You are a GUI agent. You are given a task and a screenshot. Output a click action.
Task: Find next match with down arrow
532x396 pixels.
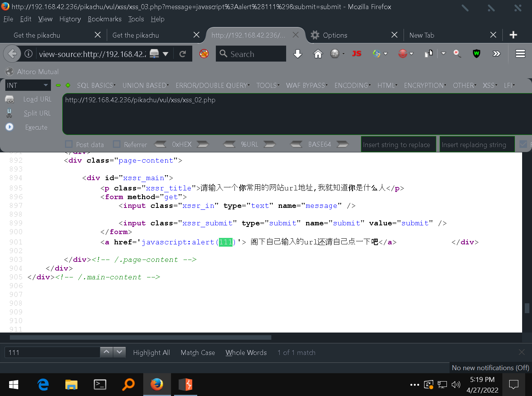(119, 352)
